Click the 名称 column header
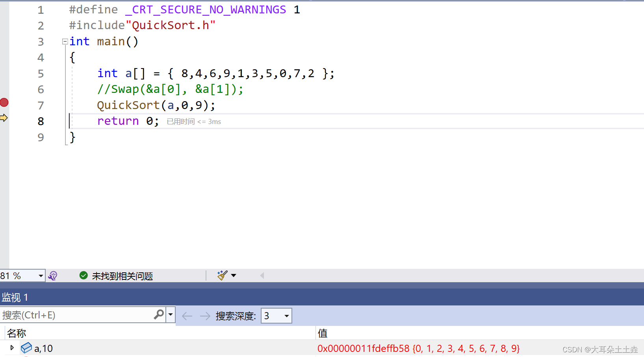The width and height of the screenshot is (644, 357). 17,333
